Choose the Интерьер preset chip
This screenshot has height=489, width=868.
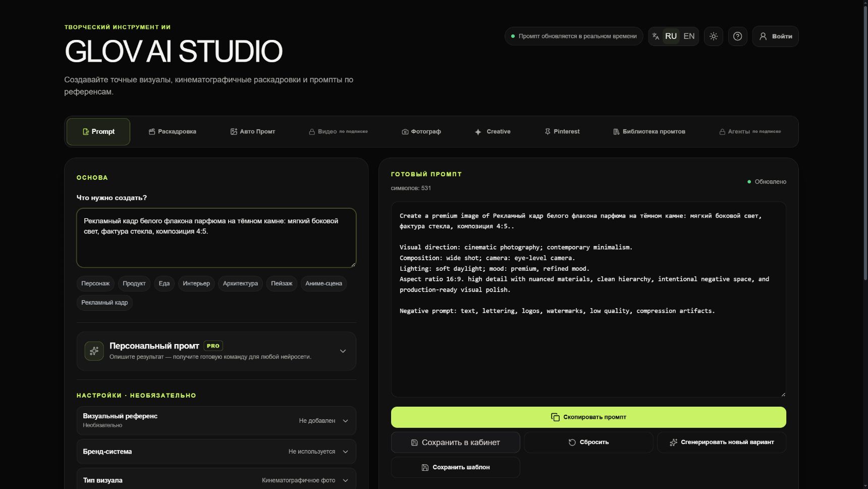(x=196, y=283)
